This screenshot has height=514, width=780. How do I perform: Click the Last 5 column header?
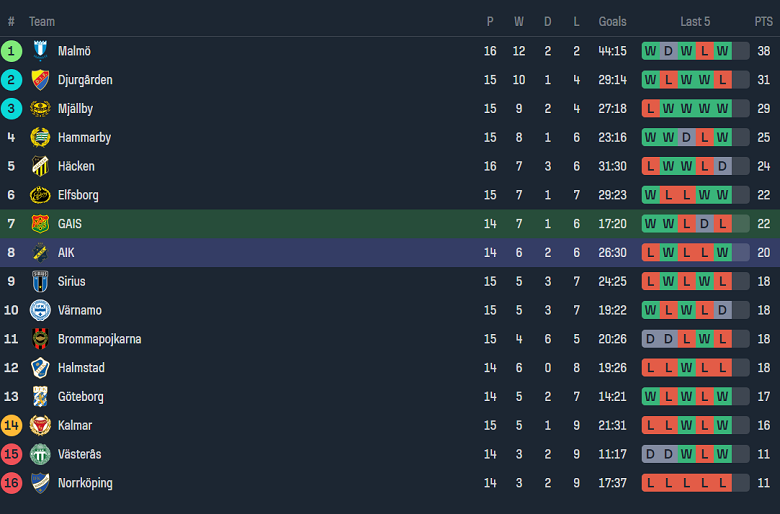click(695, 21)
